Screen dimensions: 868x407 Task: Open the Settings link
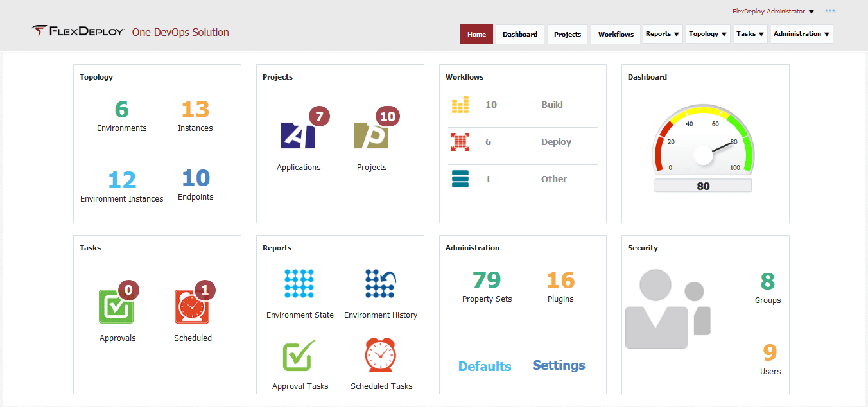click(x=559, y=365)
